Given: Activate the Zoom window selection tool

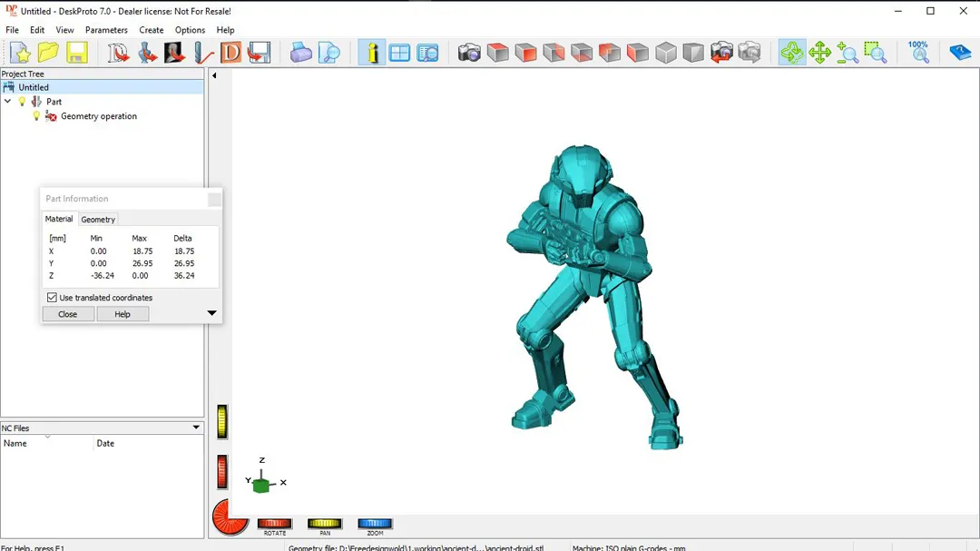Looking at the screenshot, I should click(x=876, y=53).
